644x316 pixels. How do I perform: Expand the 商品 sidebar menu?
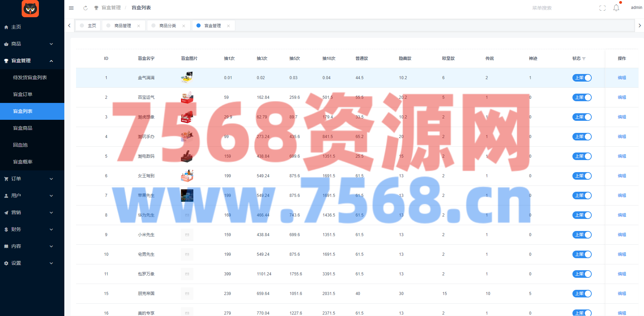tap(32, 44)
